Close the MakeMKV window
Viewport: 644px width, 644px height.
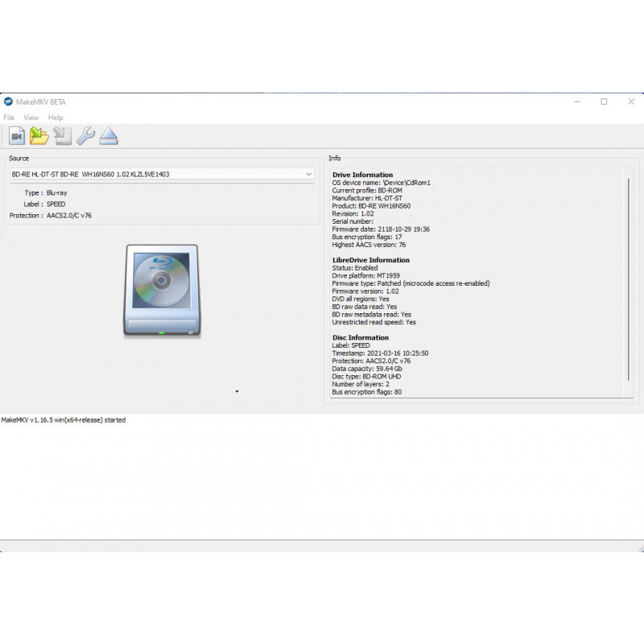(x=631, y=101)
